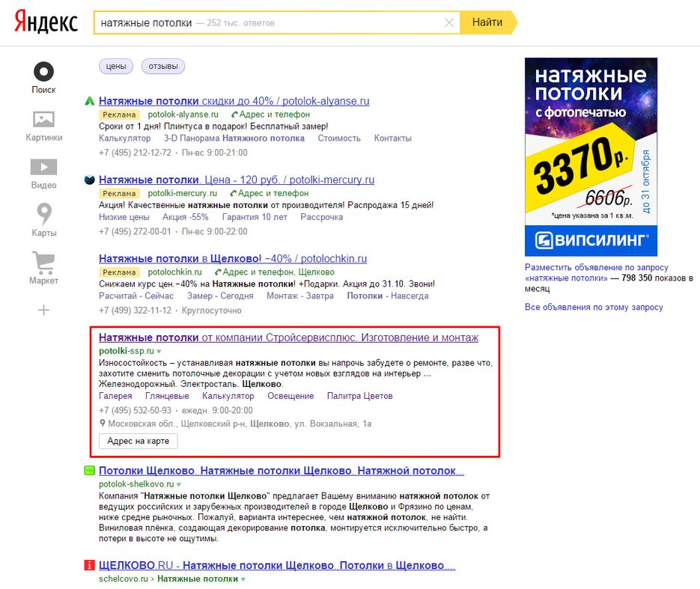The width and height of the screenshot is (700, 589).
Task: Click Контакты sitelink
Action: tap(393, 138)
